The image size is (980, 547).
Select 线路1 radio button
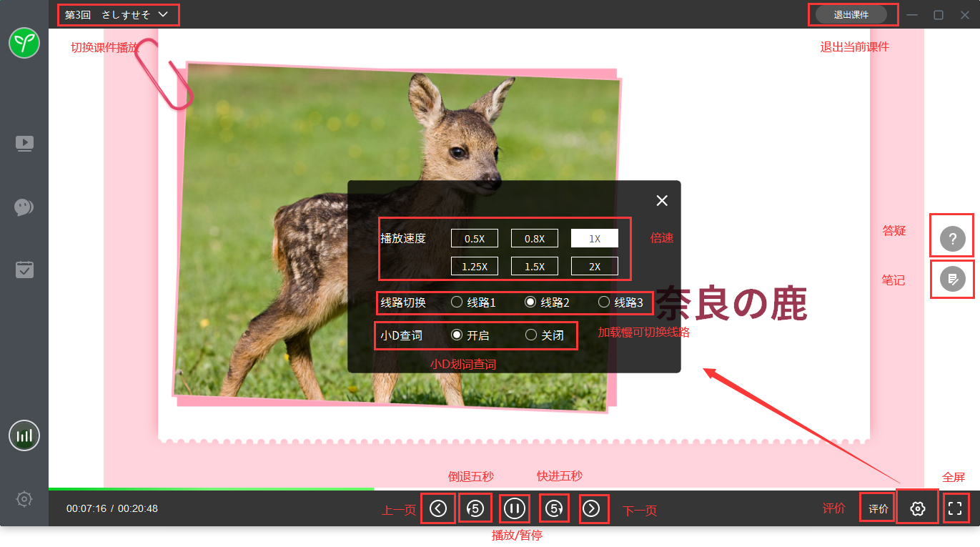[457, 302]
